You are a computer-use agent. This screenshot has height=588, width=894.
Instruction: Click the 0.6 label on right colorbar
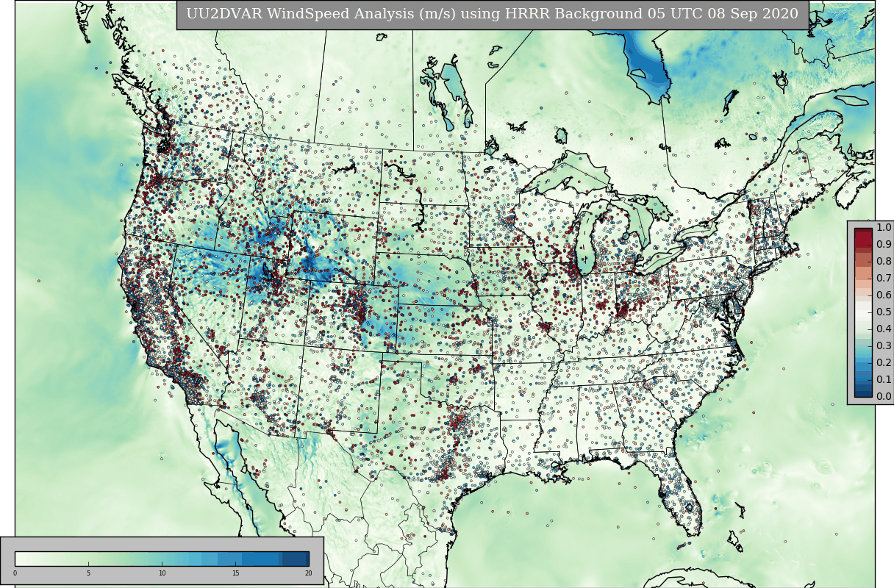[883, 295]
